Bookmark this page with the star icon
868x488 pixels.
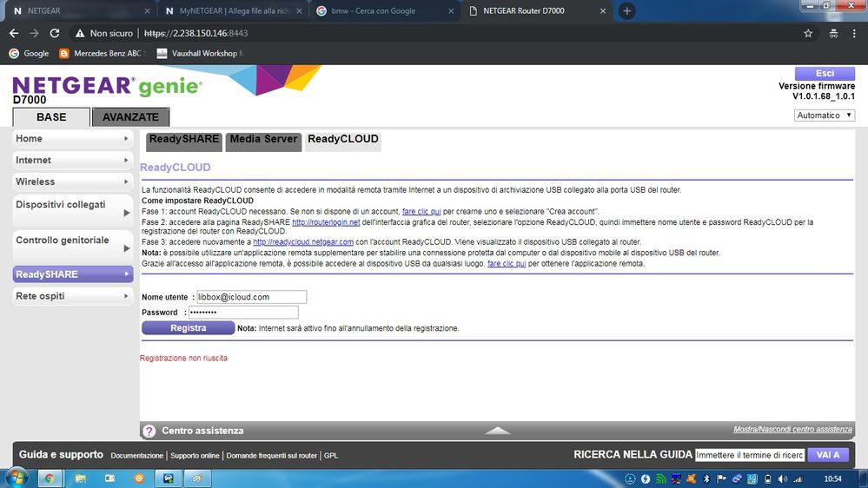coord(808,33)
